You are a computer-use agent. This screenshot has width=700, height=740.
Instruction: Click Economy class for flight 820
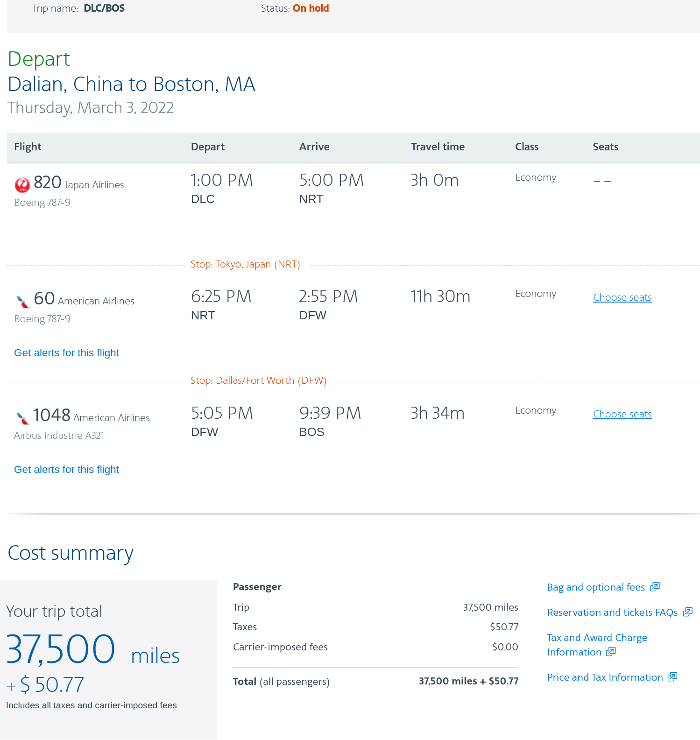click(536, 178)
